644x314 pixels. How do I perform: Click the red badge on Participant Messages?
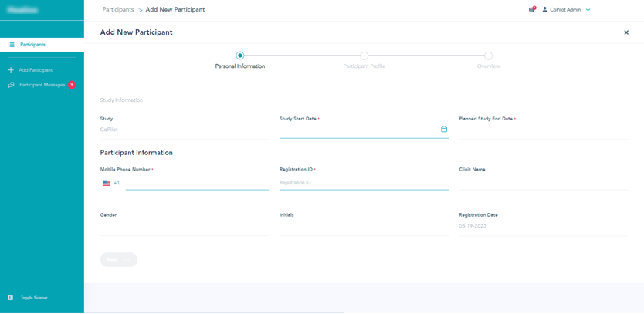72,85
